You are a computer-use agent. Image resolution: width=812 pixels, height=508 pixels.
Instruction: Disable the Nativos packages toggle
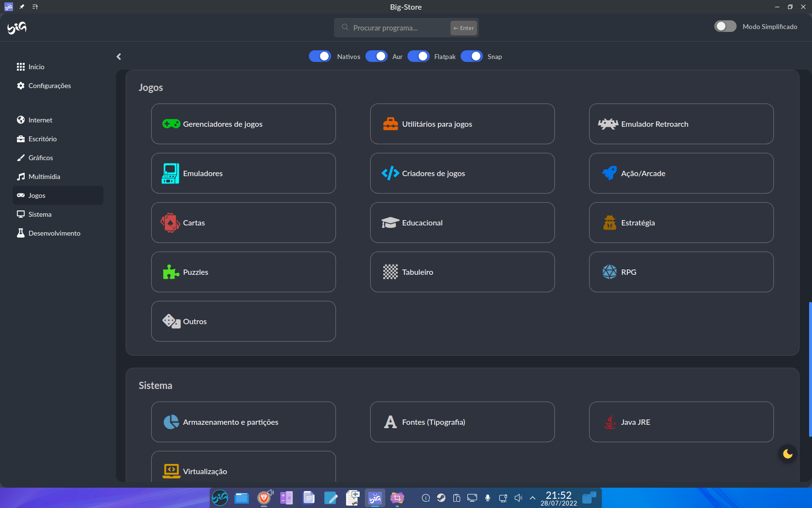point(320,57)
